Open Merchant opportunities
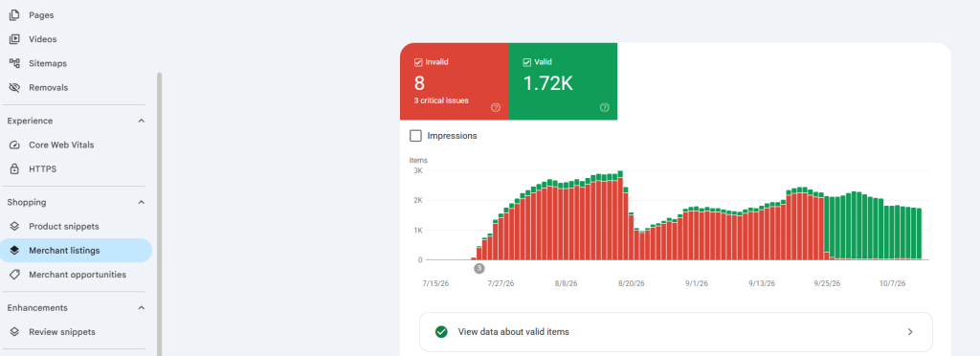980x356 pixels. (77, 275)
